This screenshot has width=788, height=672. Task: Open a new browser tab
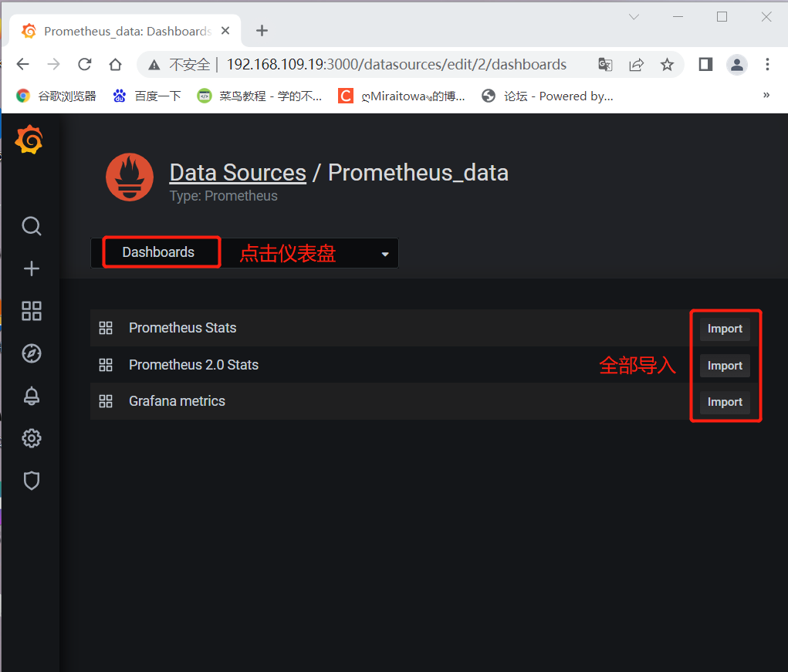tap(262, 31)
